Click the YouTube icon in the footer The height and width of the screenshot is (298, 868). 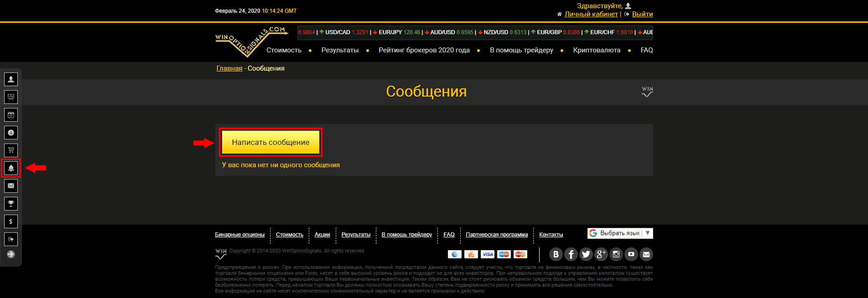pyautogui.click(x=631, y=254)
